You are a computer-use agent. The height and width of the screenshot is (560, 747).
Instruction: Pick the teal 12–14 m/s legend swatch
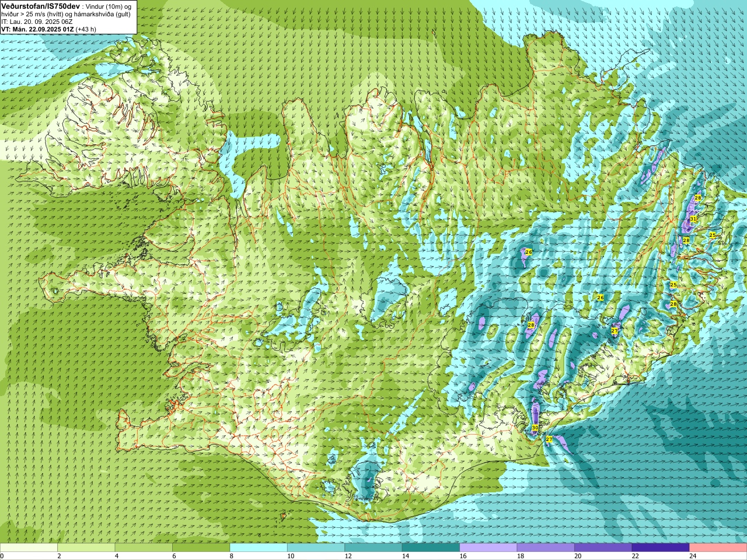point(373,548)
